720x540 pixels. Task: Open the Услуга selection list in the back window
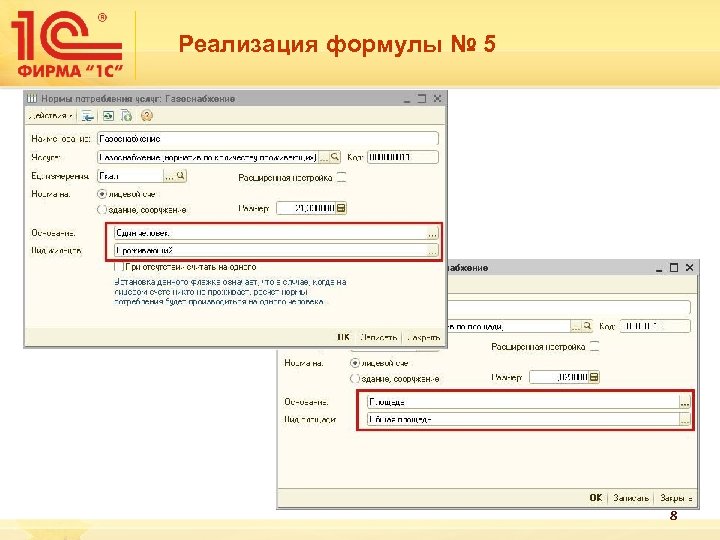click(576, 326)
